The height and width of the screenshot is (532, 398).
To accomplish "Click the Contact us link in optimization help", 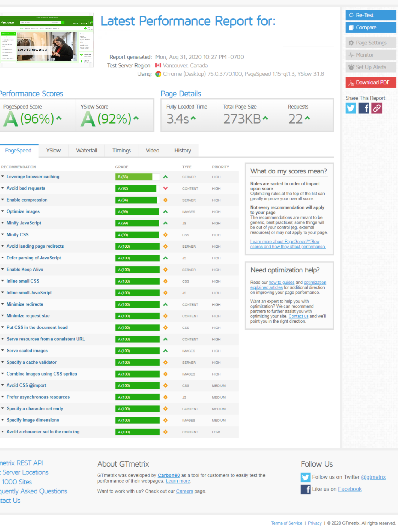I will tap(298, 316).
